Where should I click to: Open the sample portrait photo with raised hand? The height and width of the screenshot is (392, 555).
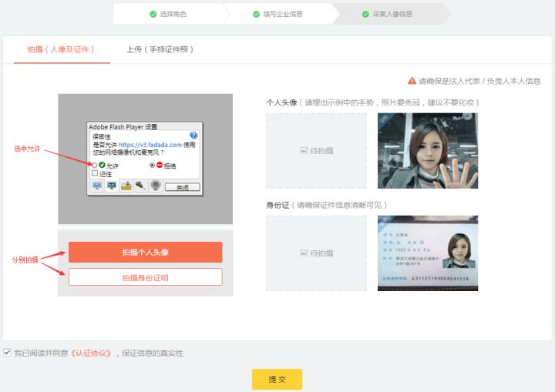point(428,151)
